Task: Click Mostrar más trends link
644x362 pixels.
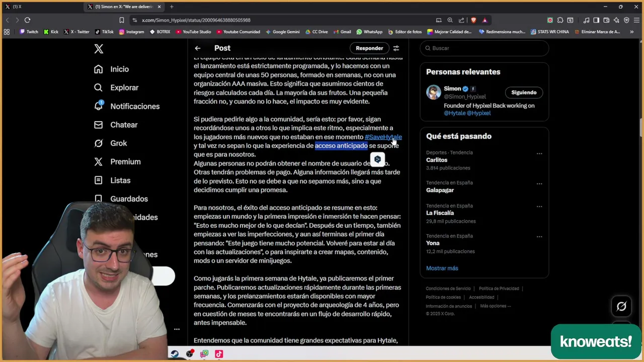Action: pos(442,268)
